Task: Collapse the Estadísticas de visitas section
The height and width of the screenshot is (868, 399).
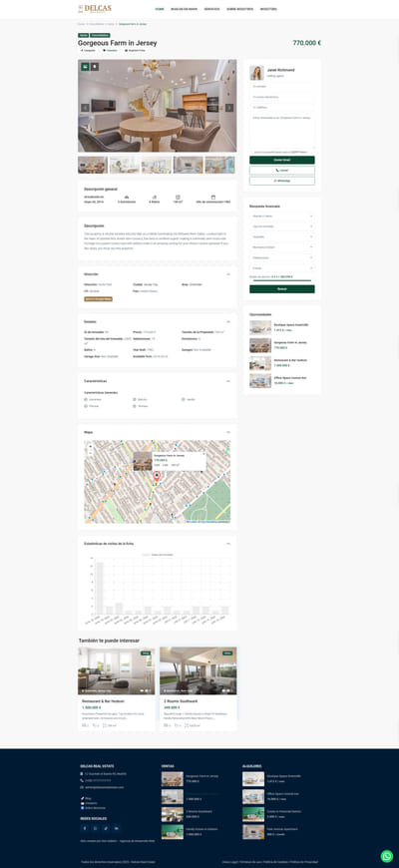Action: coord(228,544)
